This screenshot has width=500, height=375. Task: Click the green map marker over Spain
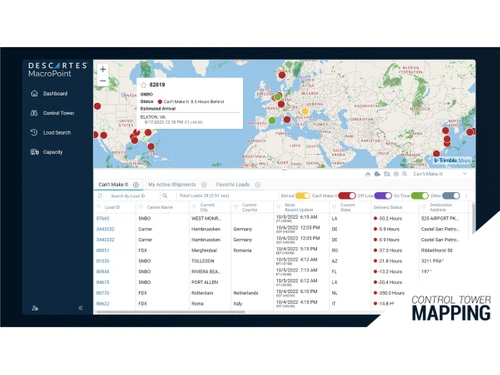click(x=272, y=120)
